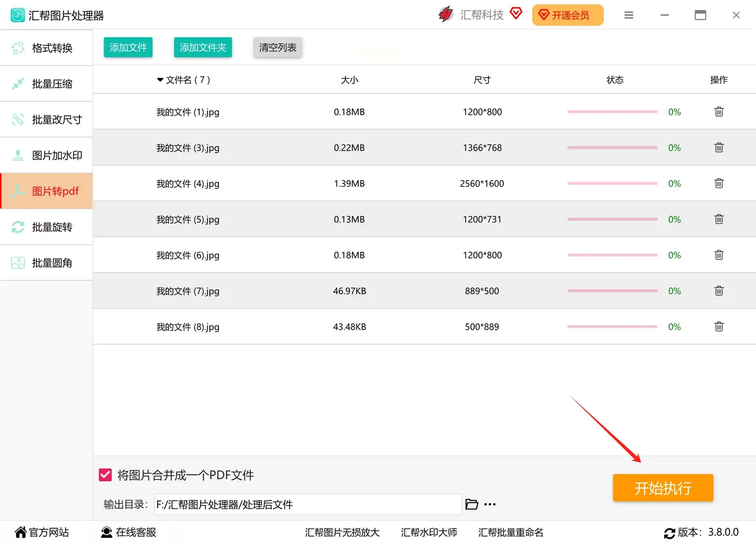Delete 我的文件 (8).jpg with its trash icon
Screen dimensions: 756x544
point(719,327)
